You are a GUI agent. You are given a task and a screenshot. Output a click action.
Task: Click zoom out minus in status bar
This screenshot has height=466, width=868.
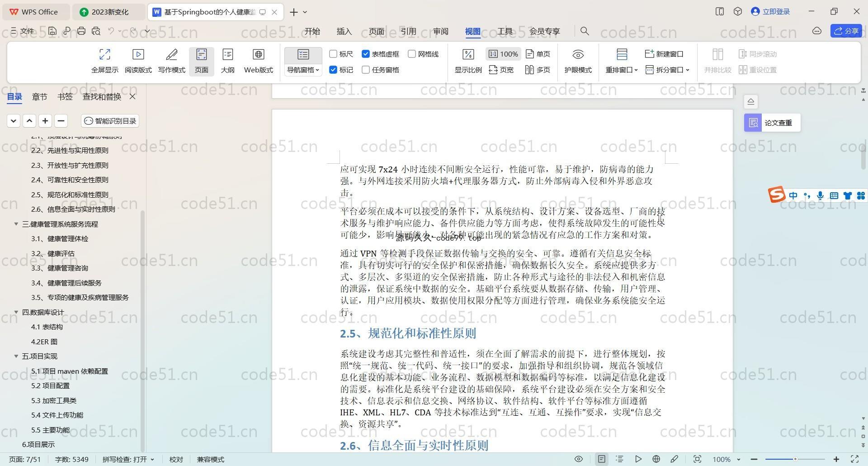[754, 459]
